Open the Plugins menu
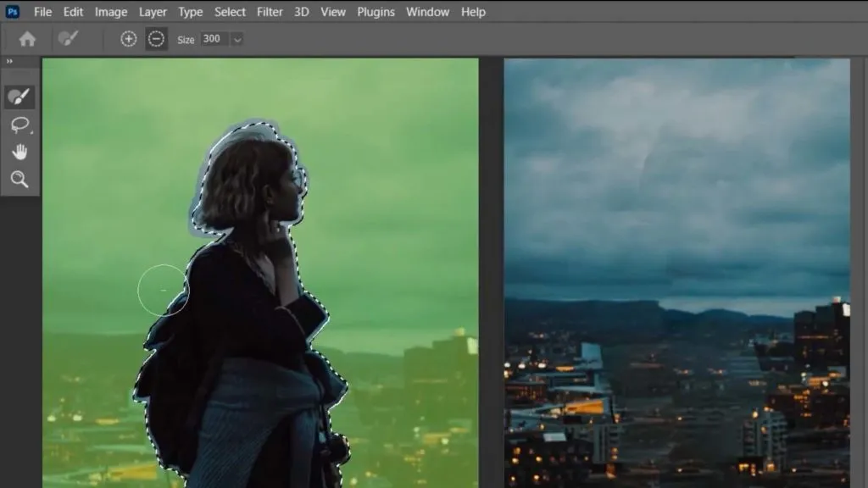 point(376,12)
